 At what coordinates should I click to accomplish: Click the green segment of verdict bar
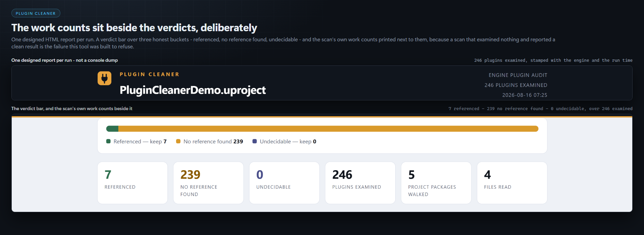point(112,129)
